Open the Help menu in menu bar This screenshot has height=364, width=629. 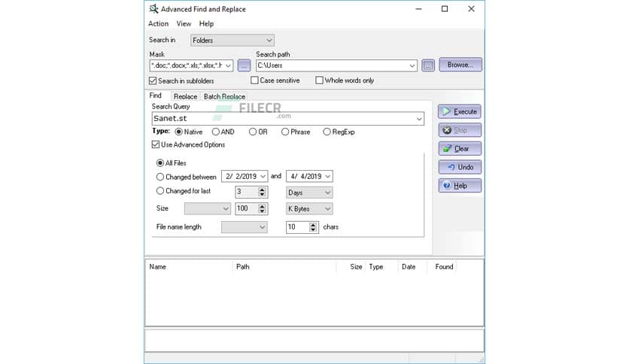tap(206, 23)
